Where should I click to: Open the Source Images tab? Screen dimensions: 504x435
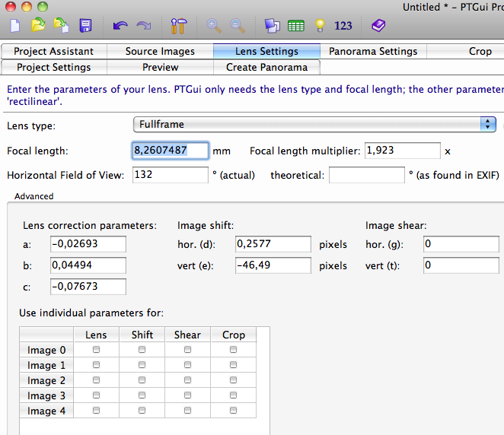[160, 51]
